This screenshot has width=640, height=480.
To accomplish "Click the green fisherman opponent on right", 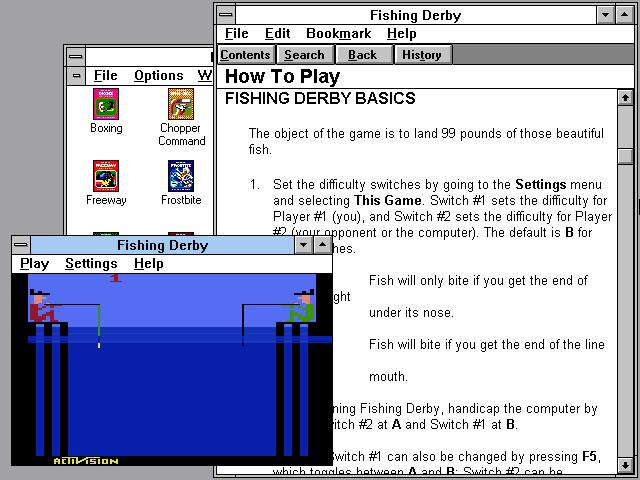I will point(304,306).
